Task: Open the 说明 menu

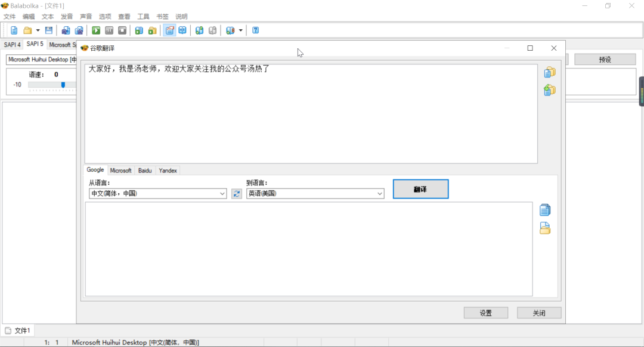Action: click(x=181, y=17)
